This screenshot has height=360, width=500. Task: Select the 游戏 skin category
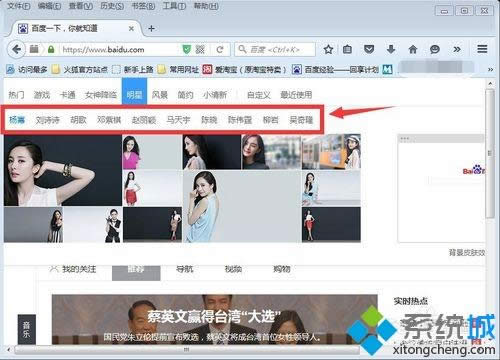pos(42,95)
